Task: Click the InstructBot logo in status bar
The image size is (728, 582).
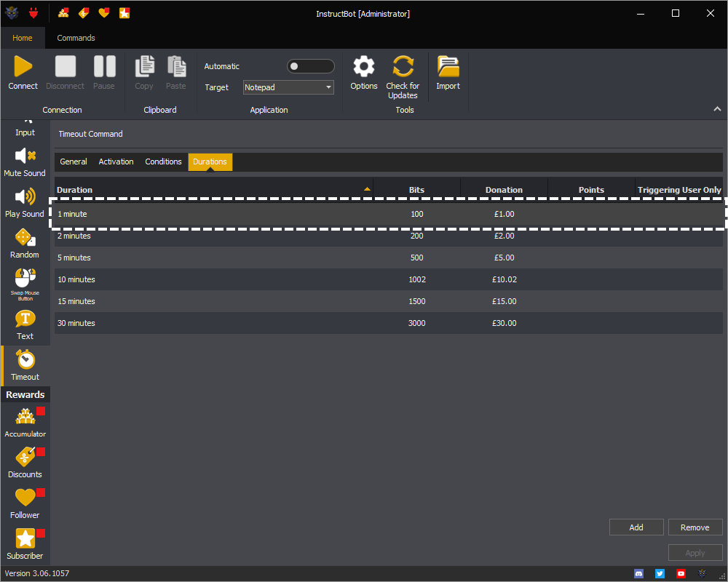Action: coord(702,574)
